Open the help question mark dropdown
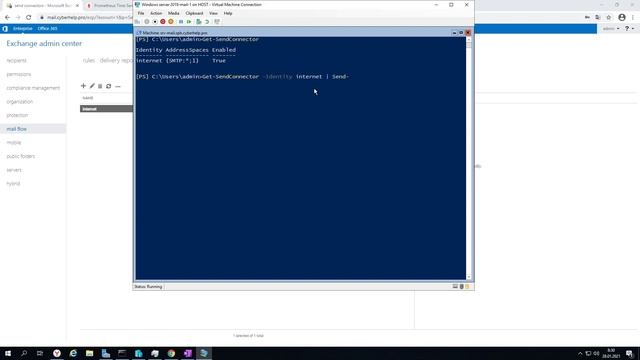Image resolution: width=640 pixels, height=360 pixels. [x=629, y=29]
